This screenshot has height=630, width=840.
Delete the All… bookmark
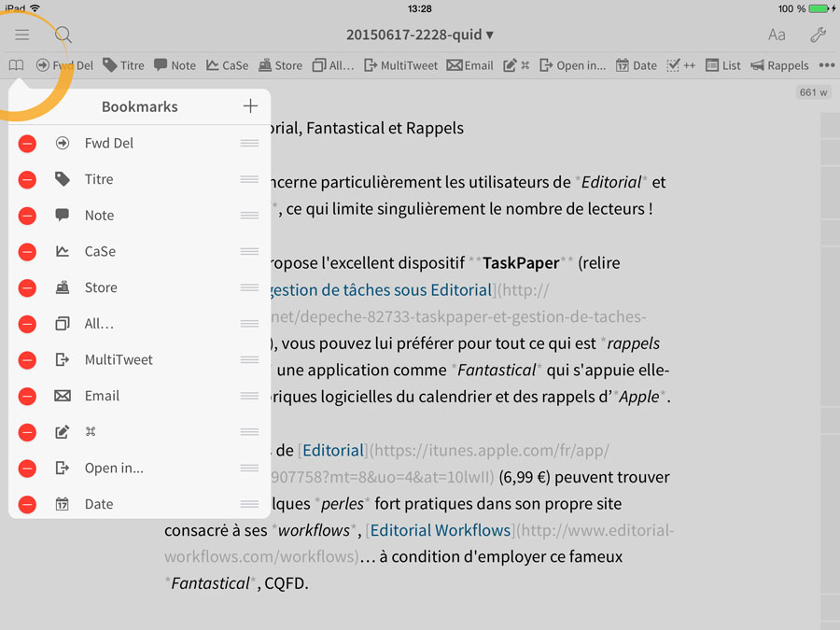27,324
